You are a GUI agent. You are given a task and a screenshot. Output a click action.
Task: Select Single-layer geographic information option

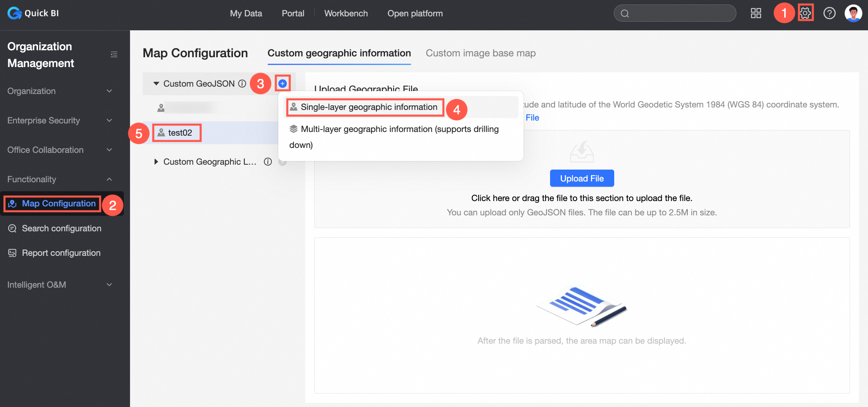[400, 107]
